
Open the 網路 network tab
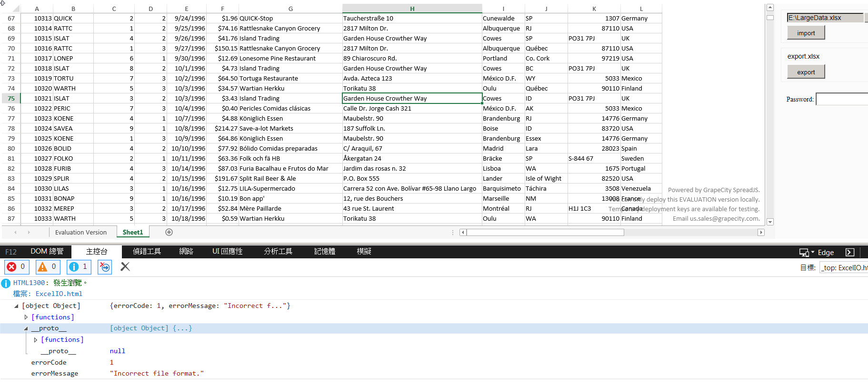[186, 252]
